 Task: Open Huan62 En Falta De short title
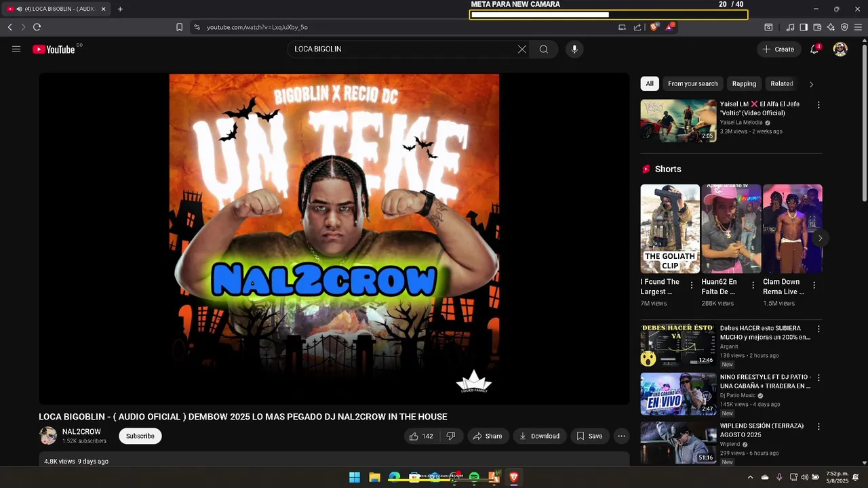[x=719, y=287]
